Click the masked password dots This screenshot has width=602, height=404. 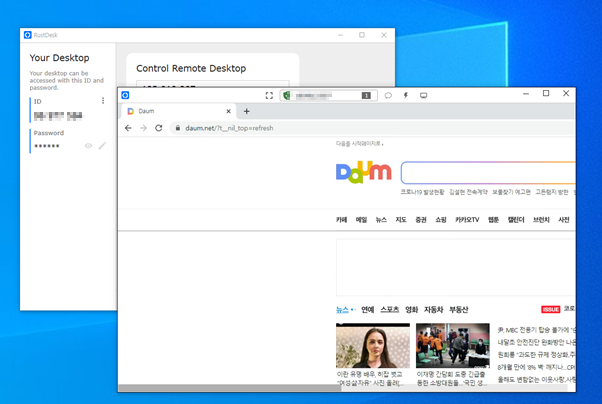tap(47, 146)
